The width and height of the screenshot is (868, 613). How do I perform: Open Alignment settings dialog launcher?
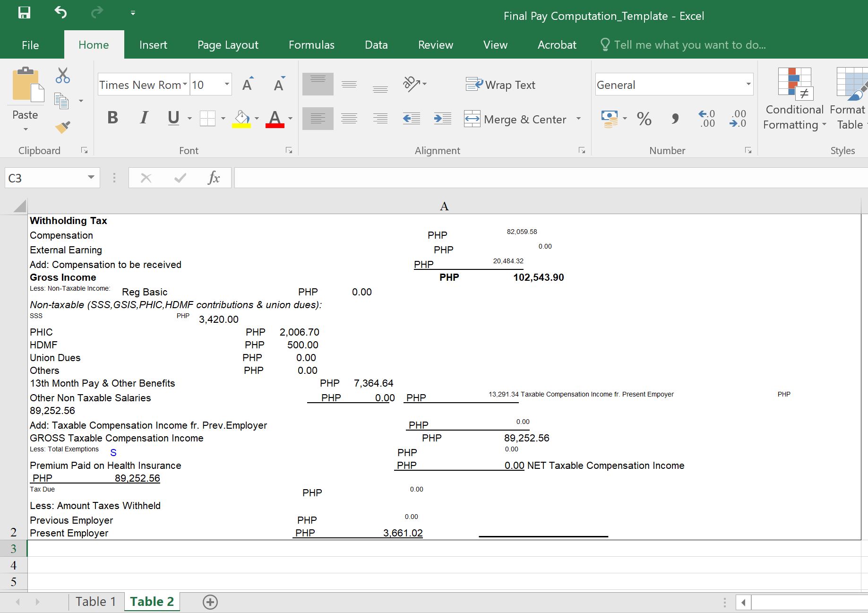[x=582, y=150]
